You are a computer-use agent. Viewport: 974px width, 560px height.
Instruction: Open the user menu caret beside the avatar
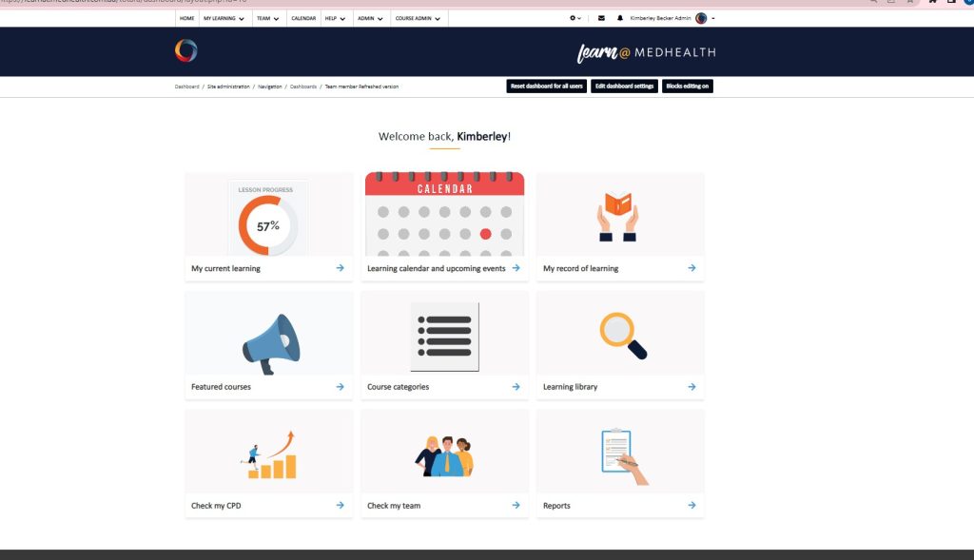tap(713, 19)
